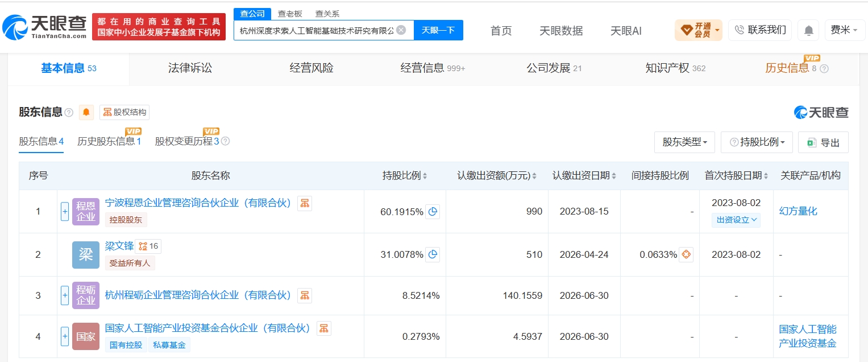
Task: Open the 幻方量化 related product link
Action: (x=798, y=211)
